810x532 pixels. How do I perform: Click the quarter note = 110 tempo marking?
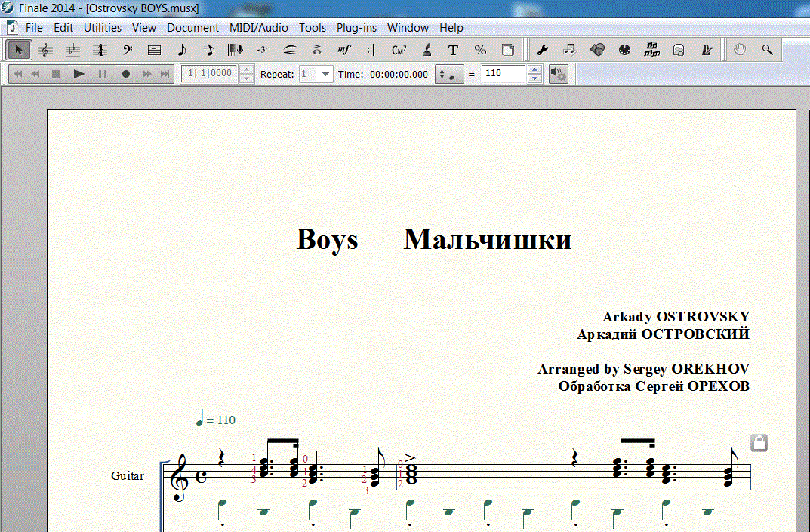pos(216,419)
